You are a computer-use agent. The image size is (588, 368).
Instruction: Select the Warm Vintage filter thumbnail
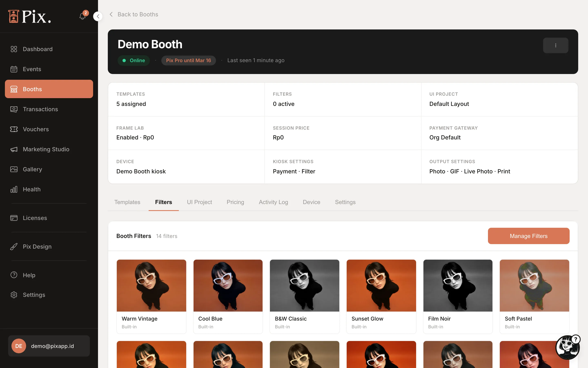[151, 285]
